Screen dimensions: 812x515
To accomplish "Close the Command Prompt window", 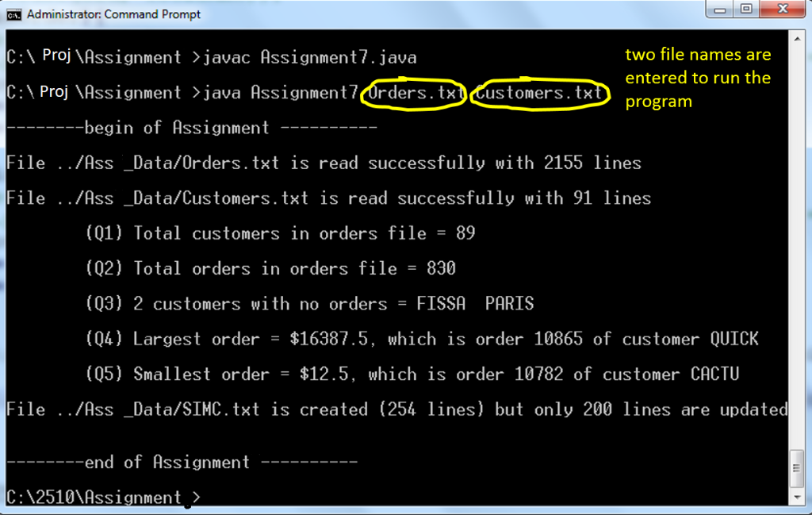I will click(x=783, y=10).
